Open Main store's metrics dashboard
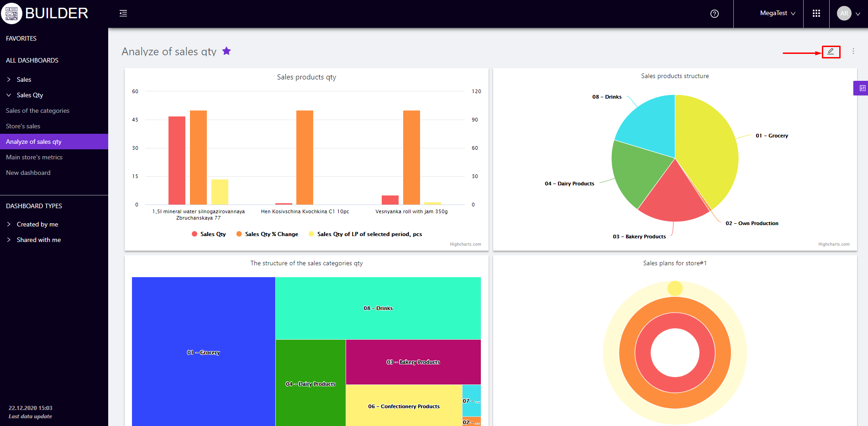 point(34,157)
